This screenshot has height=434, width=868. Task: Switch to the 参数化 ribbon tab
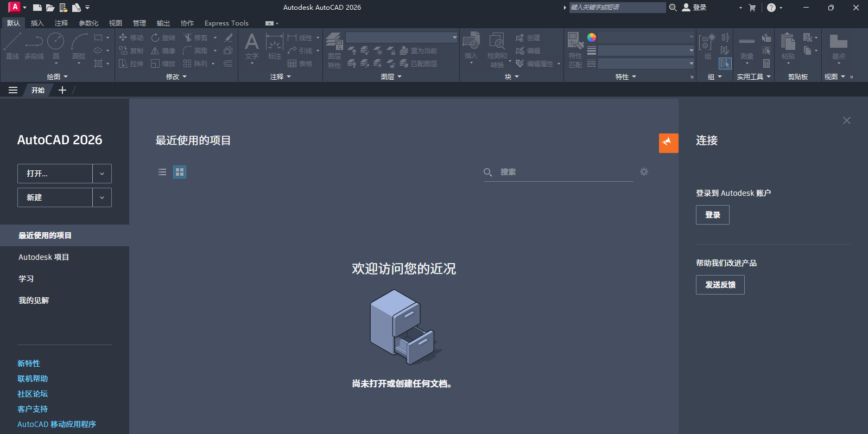tap(88, 23)
